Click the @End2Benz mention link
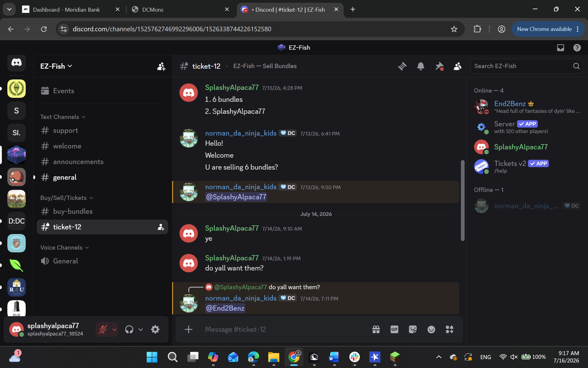 [x=225, y=308]
